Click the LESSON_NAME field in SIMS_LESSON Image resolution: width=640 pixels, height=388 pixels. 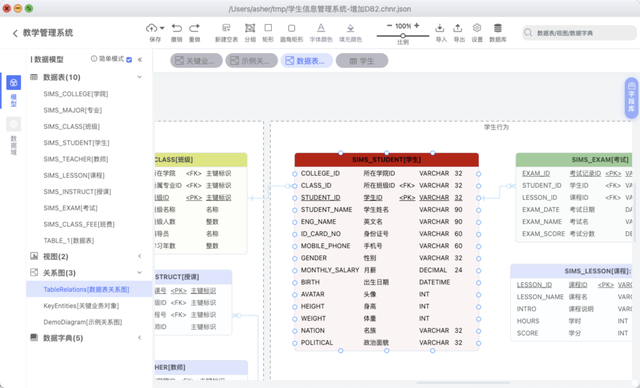540,297
